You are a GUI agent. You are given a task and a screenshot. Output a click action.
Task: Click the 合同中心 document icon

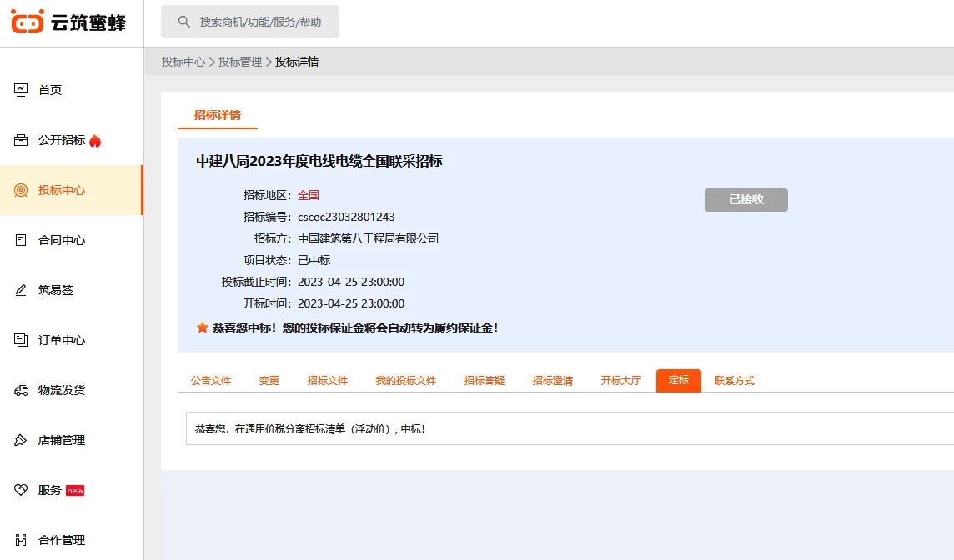tap(21, 240)
